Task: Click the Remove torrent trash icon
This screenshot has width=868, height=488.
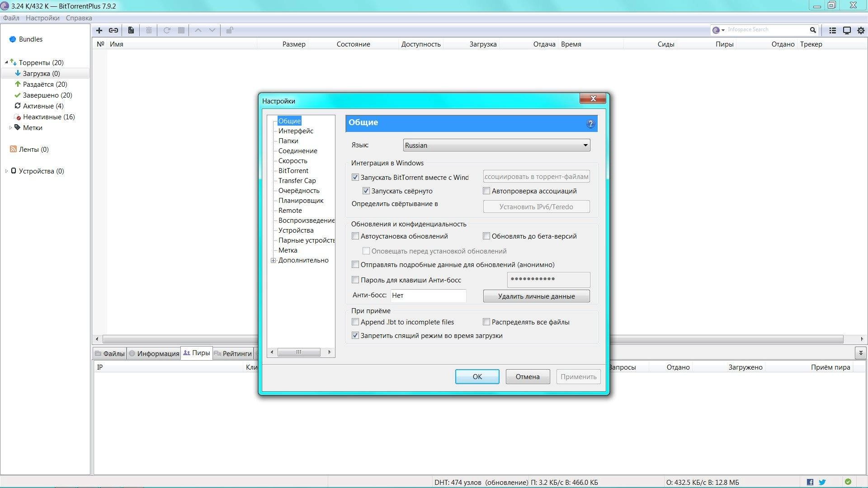Action: click(x=149, y=30)
